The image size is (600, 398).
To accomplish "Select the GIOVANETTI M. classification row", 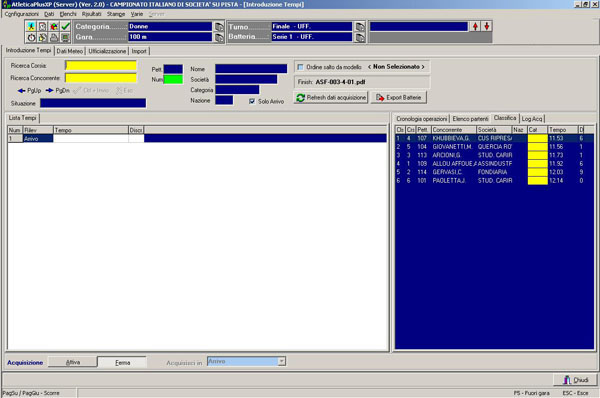I will tap(494, 147).
